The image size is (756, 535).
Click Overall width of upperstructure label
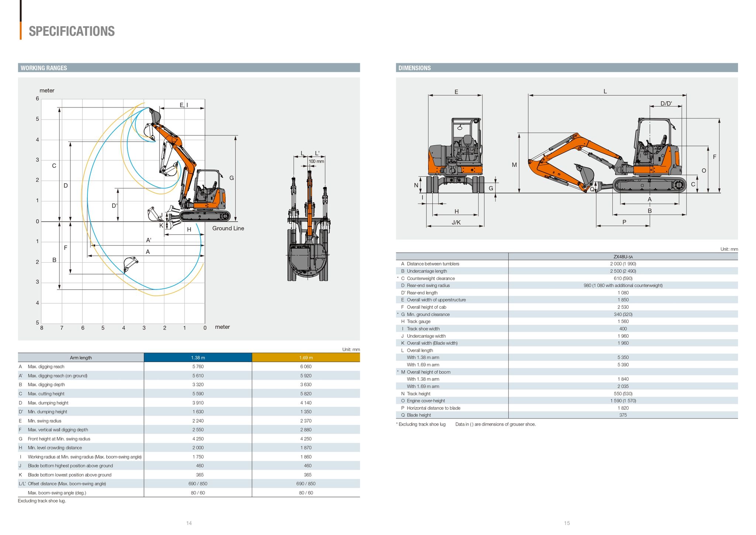pos(436,300)
